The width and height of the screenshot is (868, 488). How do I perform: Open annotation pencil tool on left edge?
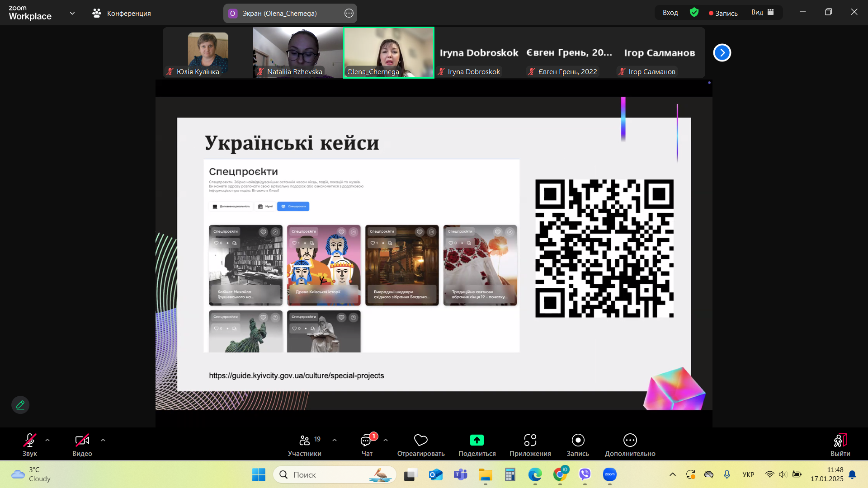tap(20, 405)
